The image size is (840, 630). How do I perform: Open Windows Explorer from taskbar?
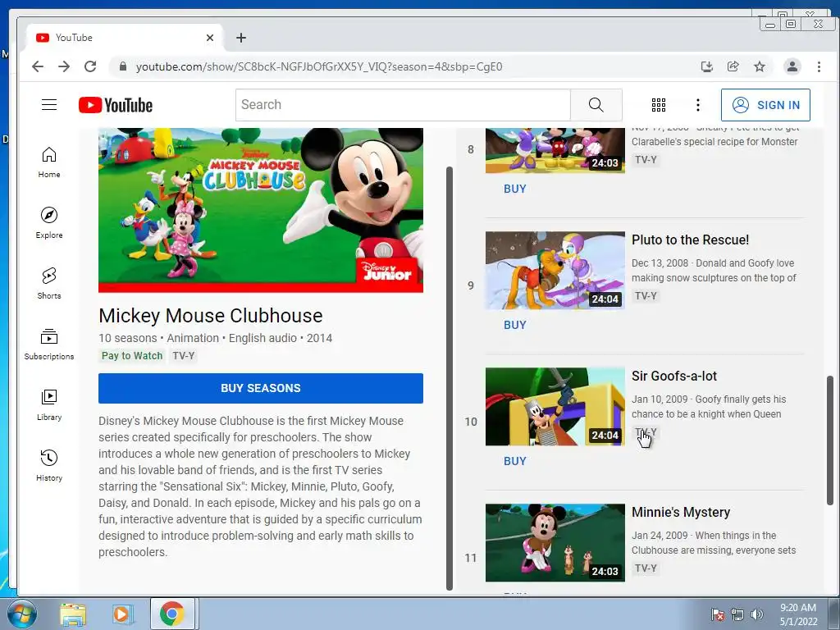pyautogui.click(x=73, y=614)
